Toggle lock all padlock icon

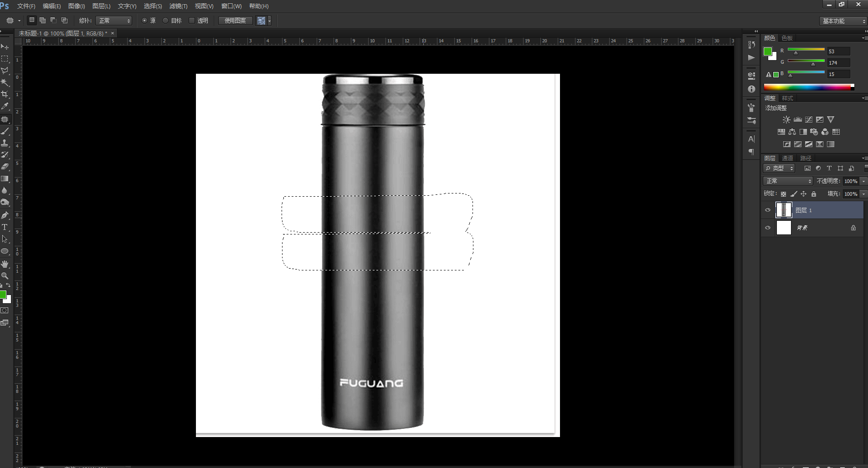[814, 194]
